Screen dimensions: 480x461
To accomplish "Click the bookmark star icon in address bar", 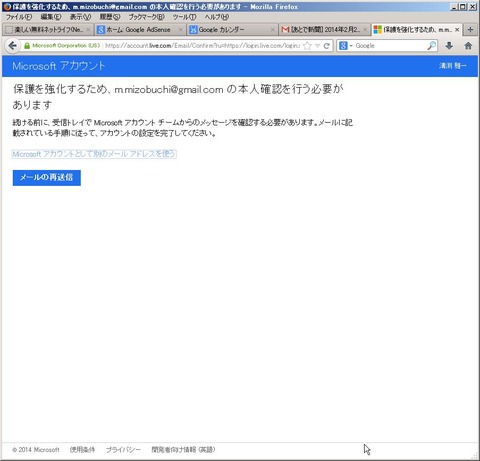I will coord(308,46).
